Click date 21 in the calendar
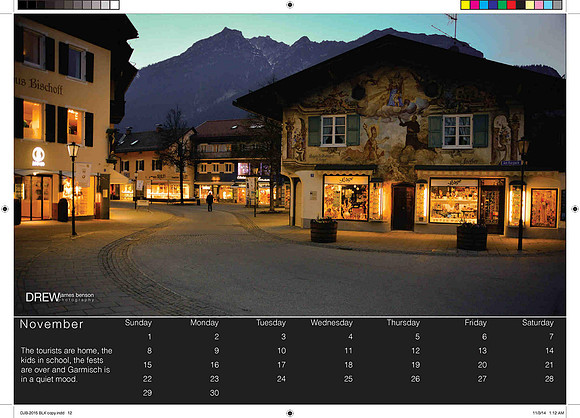580x418 pixels. click(x=549, y=365)
